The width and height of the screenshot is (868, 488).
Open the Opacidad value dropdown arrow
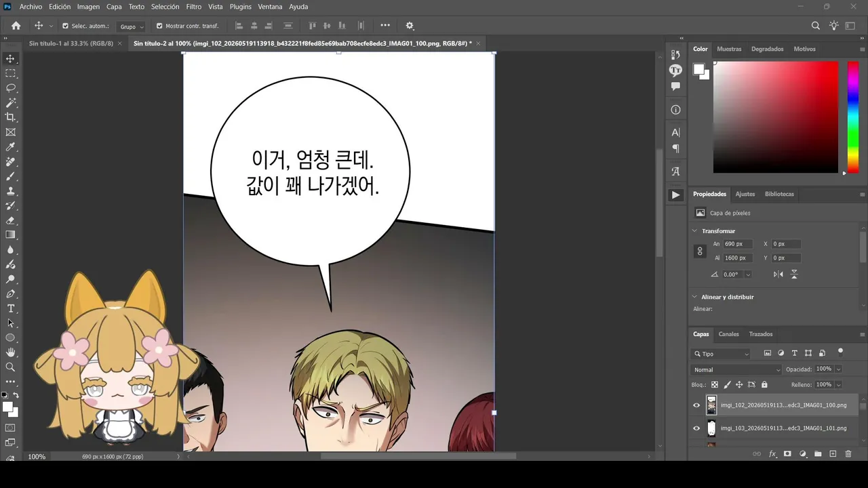pyautogui.click(x=838, y=369)
